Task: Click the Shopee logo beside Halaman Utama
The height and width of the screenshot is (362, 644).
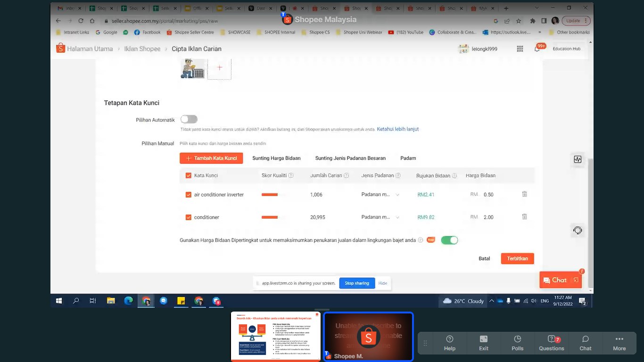Action: pos(60,48)
